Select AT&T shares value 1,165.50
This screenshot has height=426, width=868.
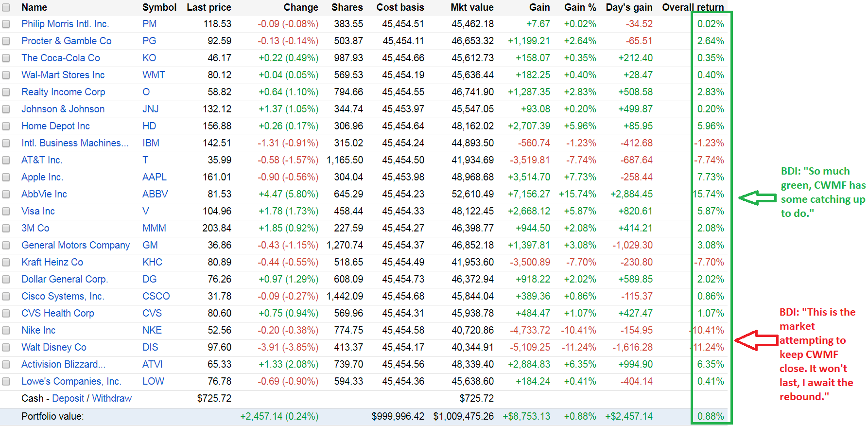coord(345,160)
